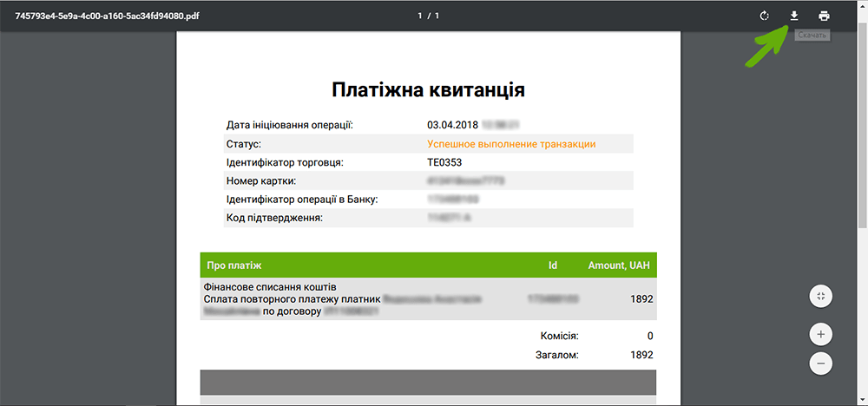This screenshot has height=406, width=868.
Task: Download the PDF receipt
Action: [794, 16]
